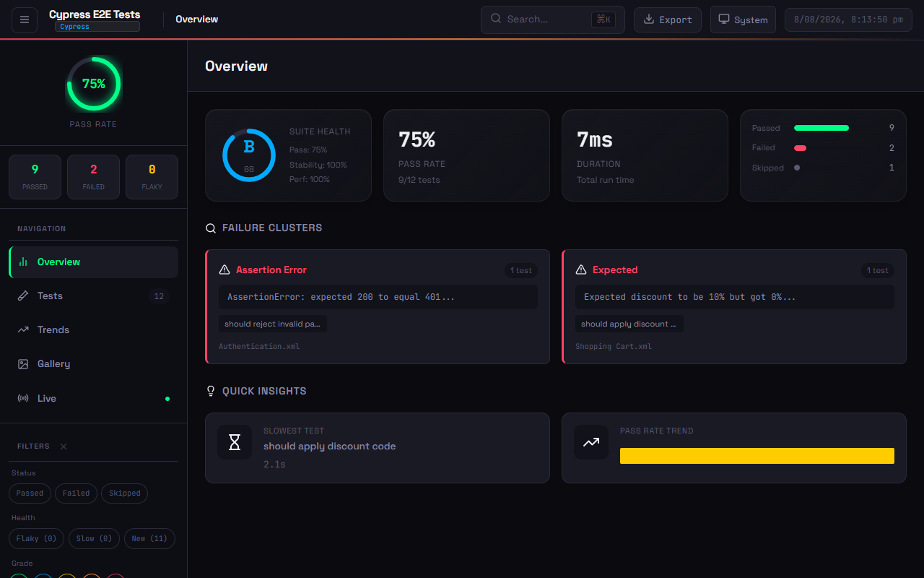Select the blue grade circle filter
This screenshot has height=578, width=924.
click(x=43, y=576)
